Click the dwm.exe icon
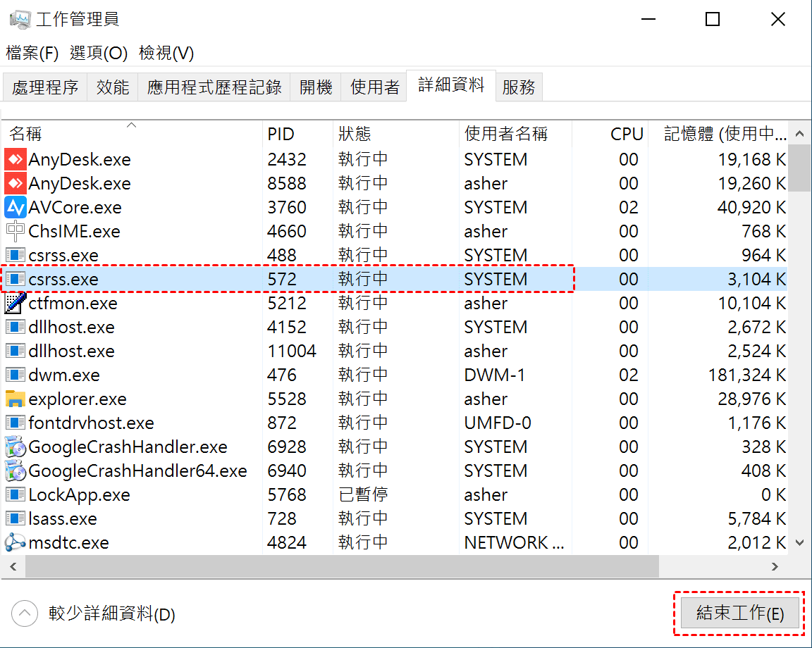 (15, 375)
